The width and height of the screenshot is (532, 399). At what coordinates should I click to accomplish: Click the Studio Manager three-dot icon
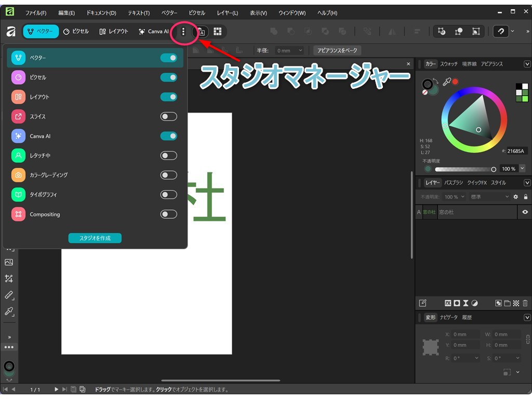(183, 32)
